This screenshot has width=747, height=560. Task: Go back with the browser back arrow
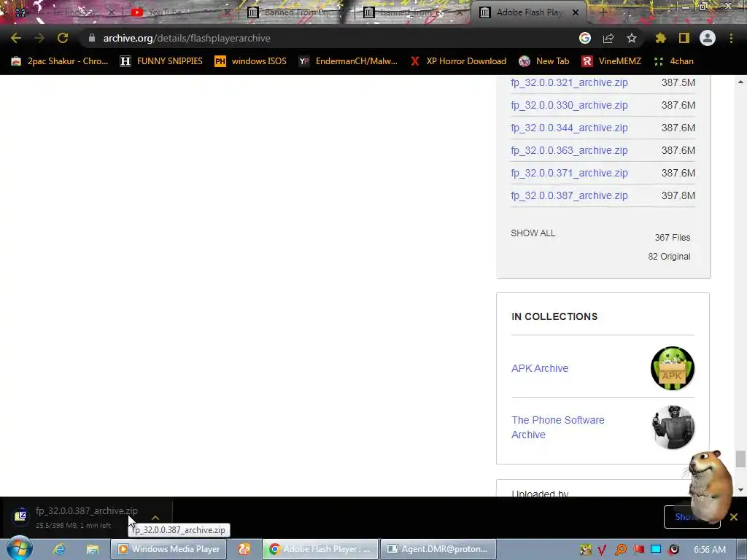click(16, 38)
